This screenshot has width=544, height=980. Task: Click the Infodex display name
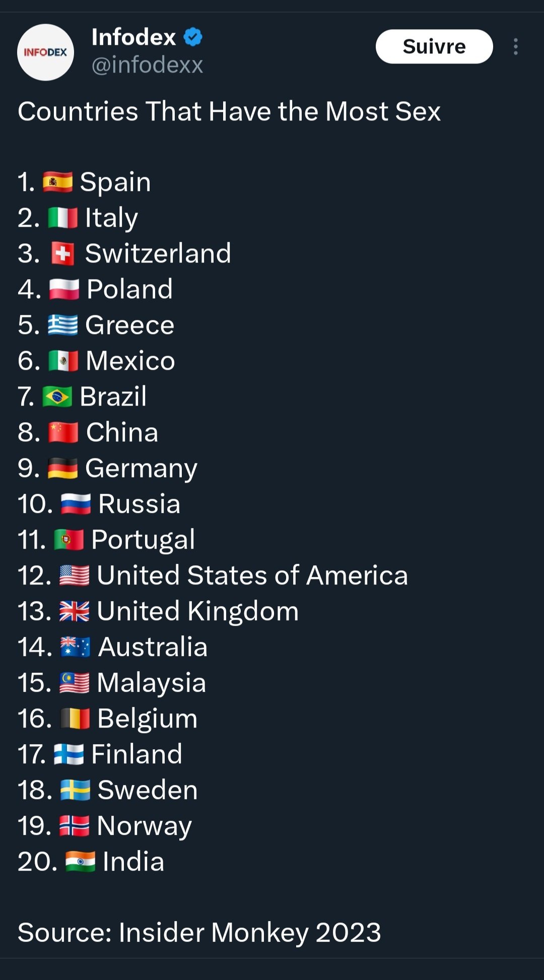[x=133, y=37]
